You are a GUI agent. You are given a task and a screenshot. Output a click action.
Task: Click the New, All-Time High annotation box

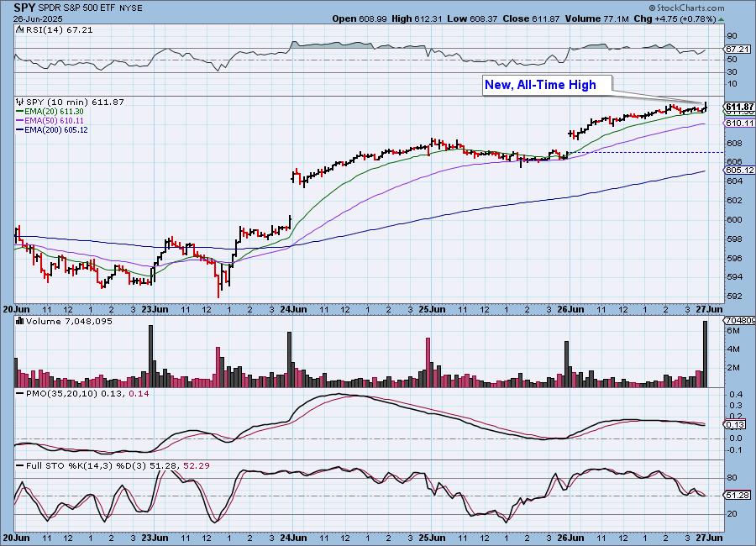[x=547, y=86]
